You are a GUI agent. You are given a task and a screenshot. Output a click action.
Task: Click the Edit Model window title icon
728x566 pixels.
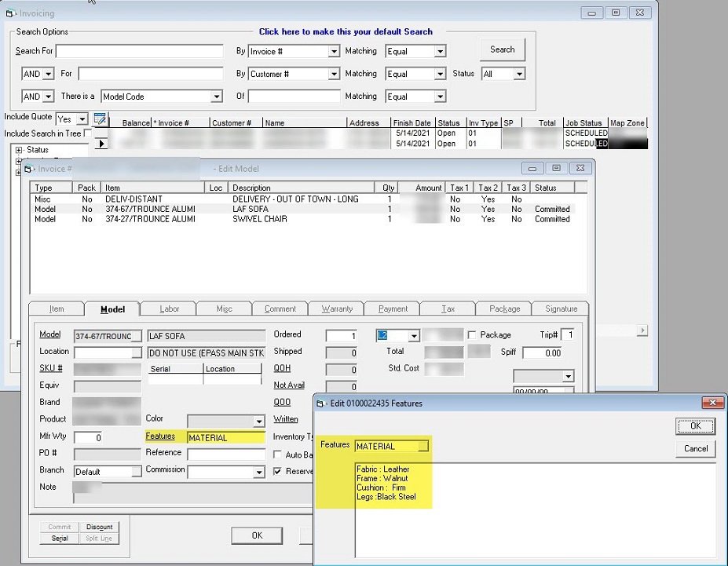click(x=29, y=169)
